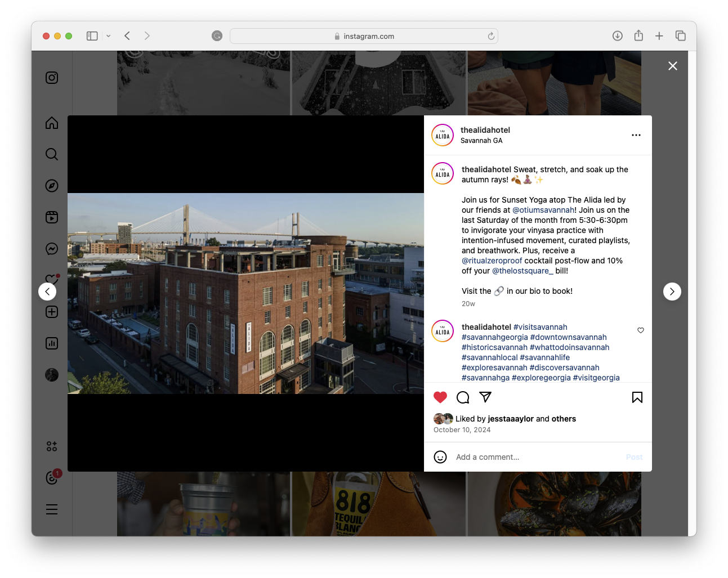Show Safari tab overview icon

pyautogui.click(x=680, y=36)
